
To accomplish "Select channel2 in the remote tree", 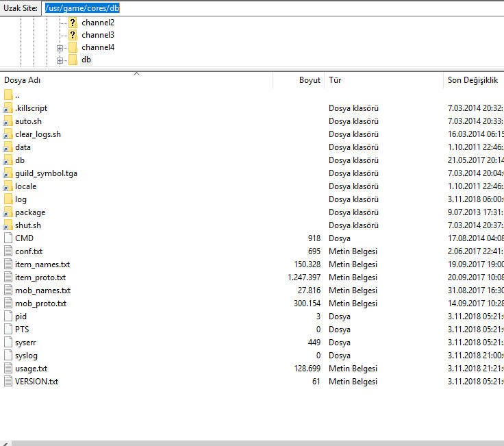I will 98,23.
